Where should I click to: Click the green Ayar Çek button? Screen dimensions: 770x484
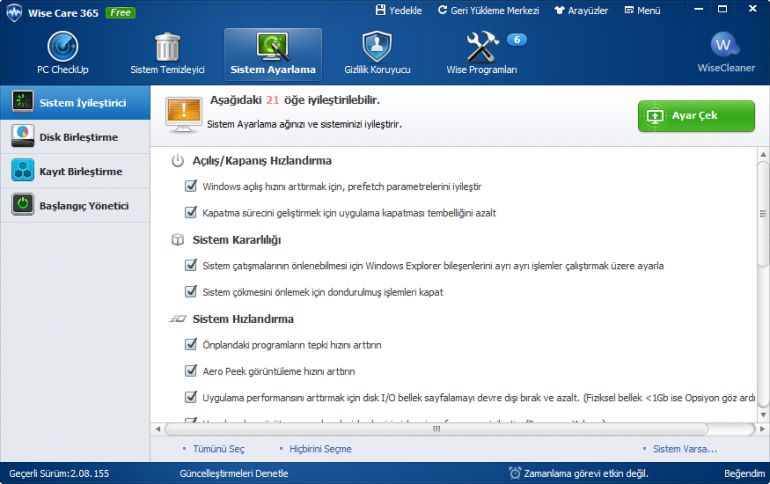pos(696,116)
